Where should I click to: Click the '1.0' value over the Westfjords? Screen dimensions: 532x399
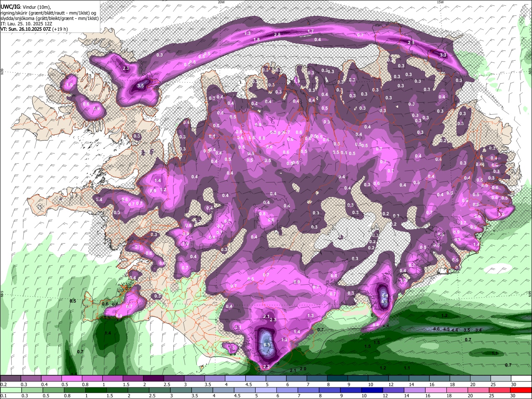pos(69,85)
